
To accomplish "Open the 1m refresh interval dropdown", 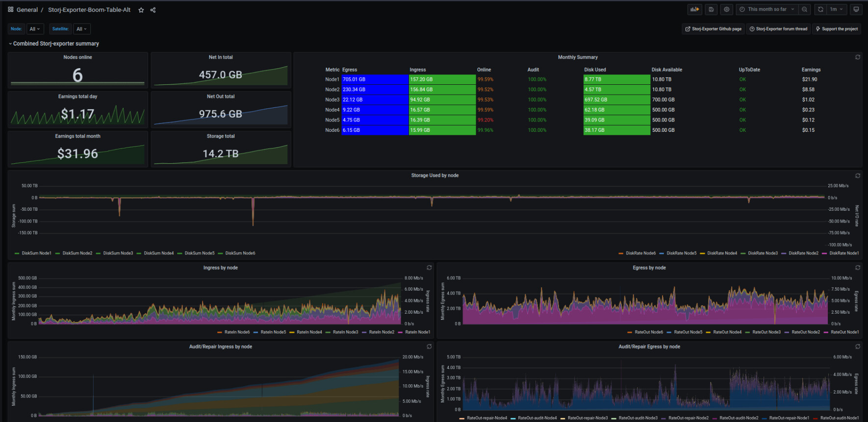I will [837, 9].
